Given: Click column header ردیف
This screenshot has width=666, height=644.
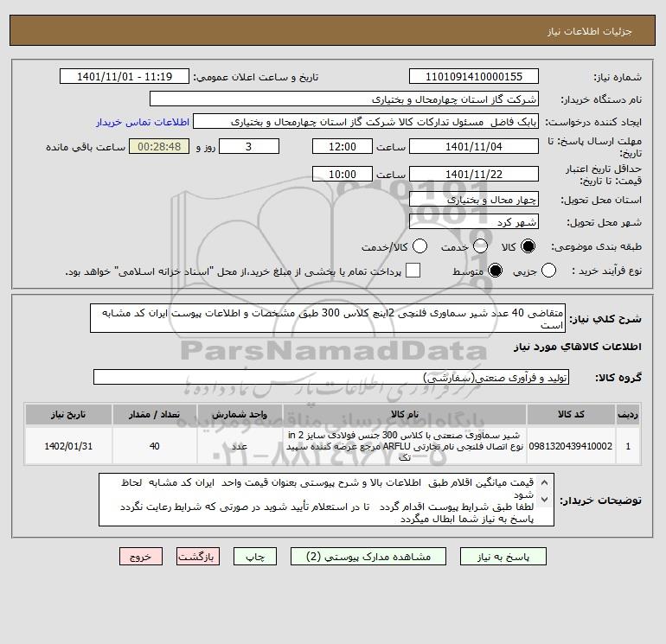Looking at the screenshot, I should (x=628, y=414).
